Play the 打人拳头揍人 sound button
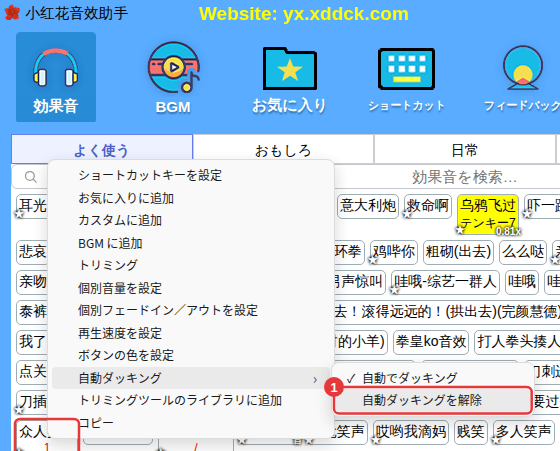Screen dimensions: 560x451 click(517, 342)
